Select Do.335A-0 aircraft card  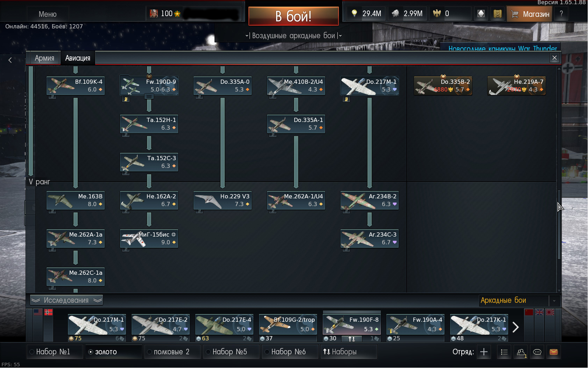[223, 86]
